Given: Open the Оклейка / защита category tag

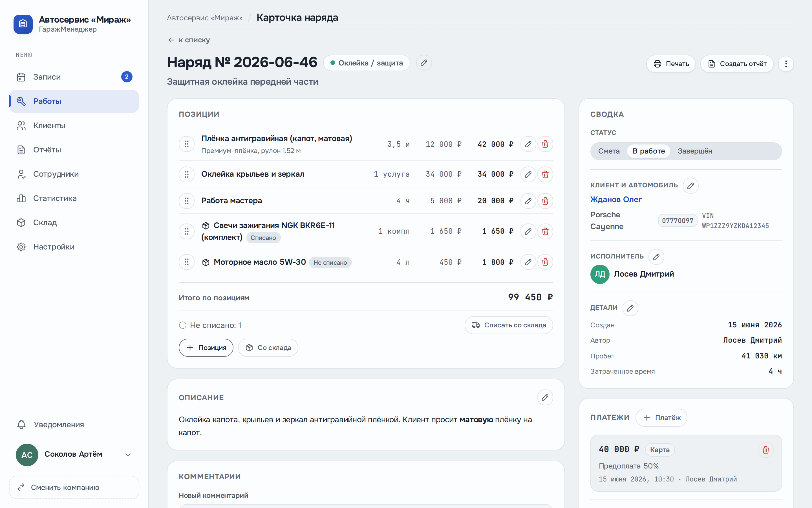Looking at the screenshot, I should point(367,63).
